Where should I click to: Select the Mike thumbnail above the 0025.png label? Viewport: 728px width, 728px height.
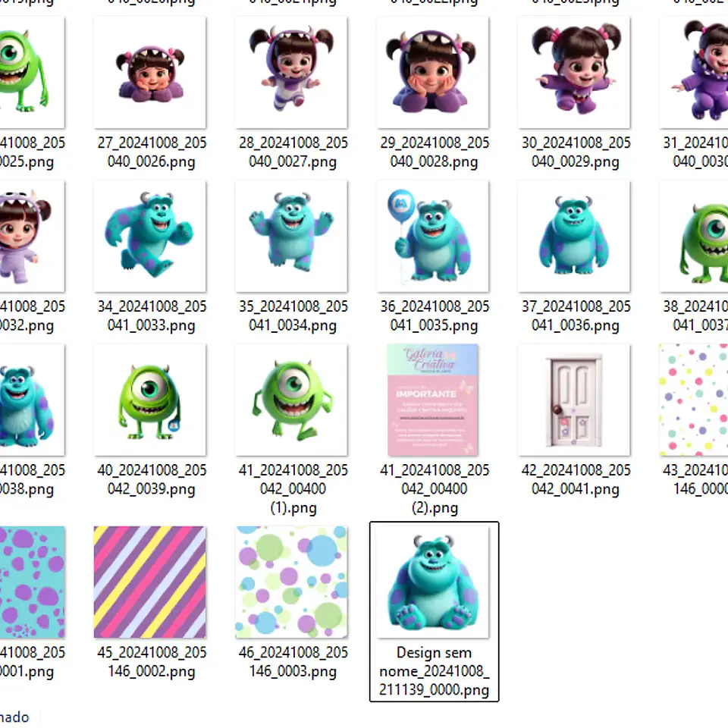coord(32,73)
